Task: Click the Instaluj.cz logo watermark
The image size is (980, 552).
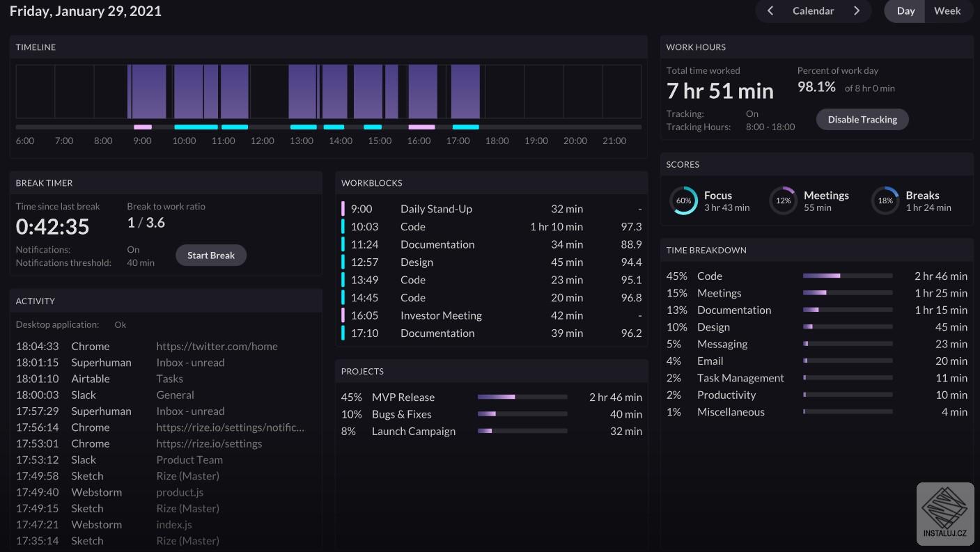Action: pos(944,514)
